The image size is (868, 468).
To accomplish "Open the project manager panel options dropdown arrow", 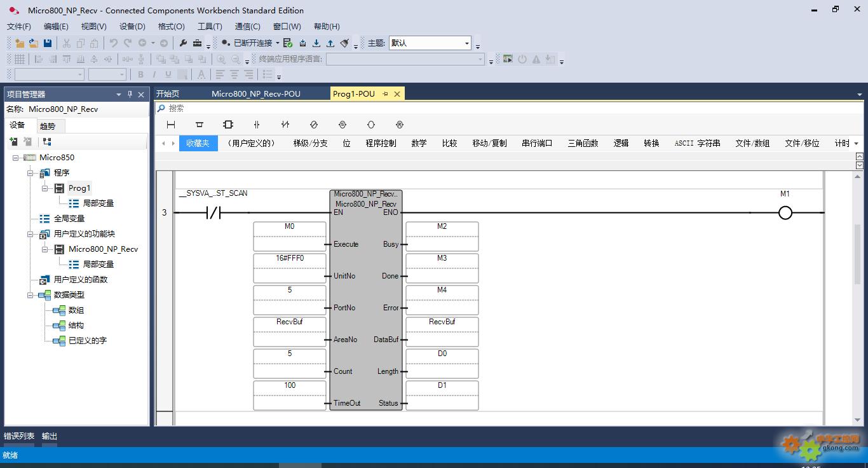I will pos(118,94).
